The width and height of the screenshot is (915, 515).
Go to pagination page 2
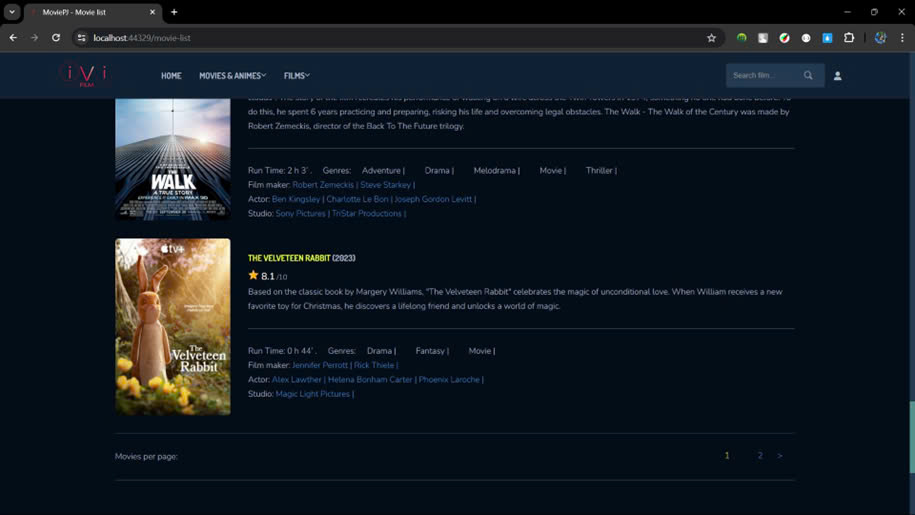coord(760,456)
